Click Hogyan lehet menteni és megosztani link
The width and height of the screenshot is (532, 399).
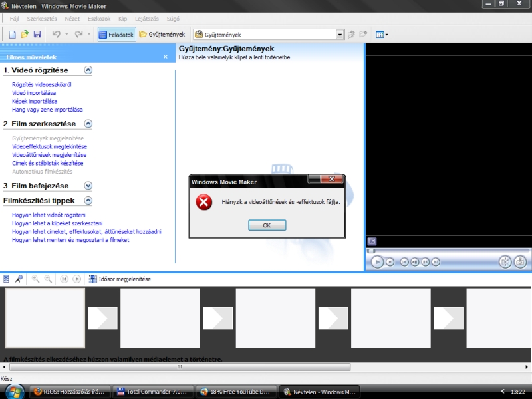[x=70, y=240]
